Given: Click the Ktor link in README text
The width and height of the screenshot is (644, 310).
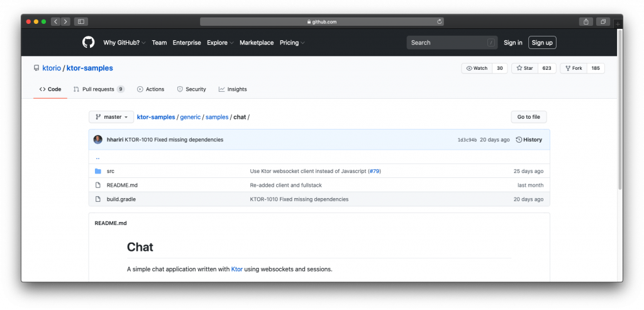Looking at the screenshot, I should (237, 269).
